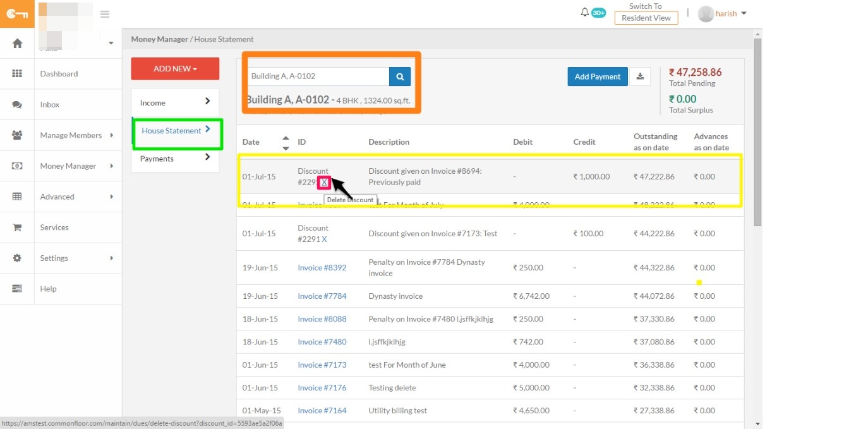The height and width of the screenshot is (429, 868).
Task: Click the download statement icon
Action: [x=640, y=76]
